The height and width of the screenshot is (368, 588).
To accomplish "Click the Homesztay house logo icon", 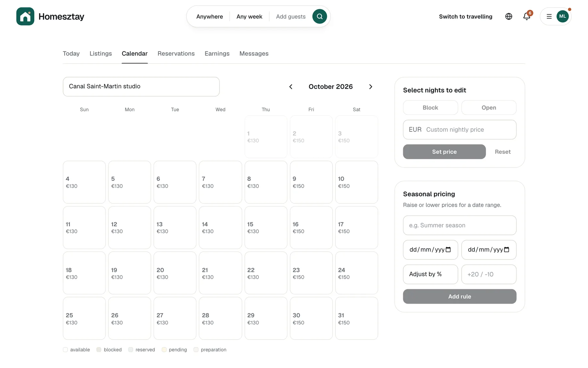I will 25,16.
